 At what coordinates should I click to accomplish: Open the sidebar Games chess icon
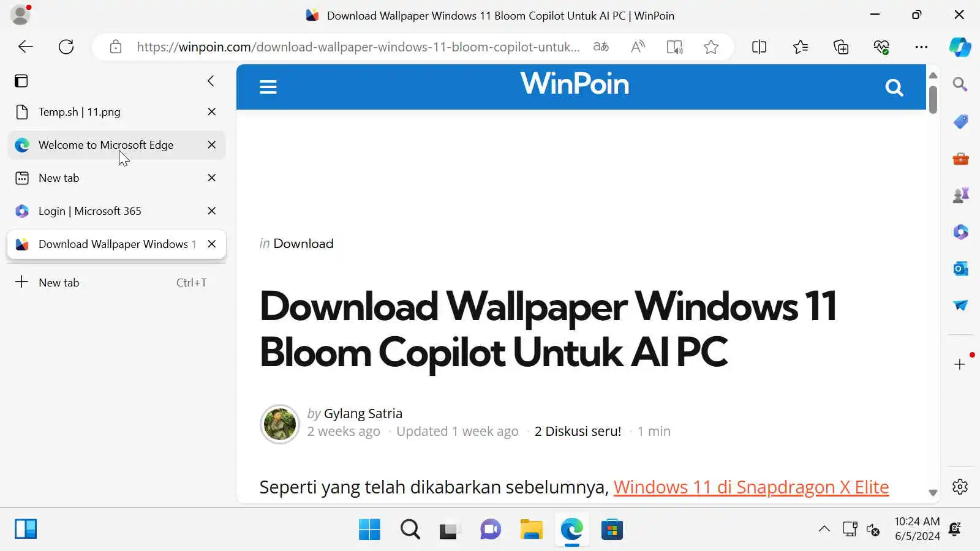tap(960, 195)
